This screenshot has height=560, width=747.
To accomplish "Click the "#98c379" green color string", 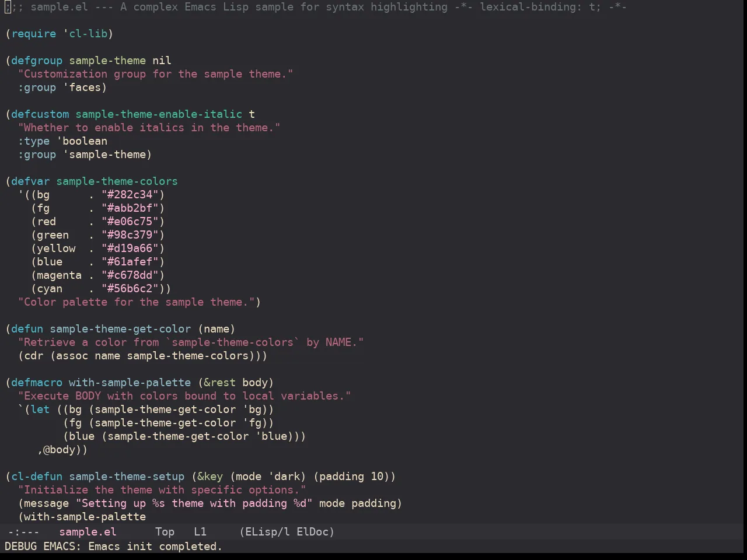I will (x=130, y=235).
